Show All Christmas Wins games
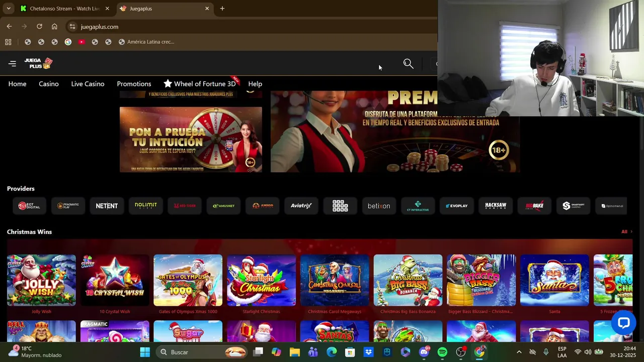This screenshot has width=644, height=362. (626, 232)
